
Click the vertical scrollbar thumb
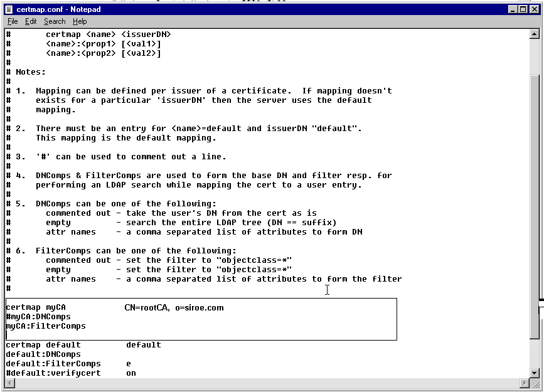click(x=535, y=206)
